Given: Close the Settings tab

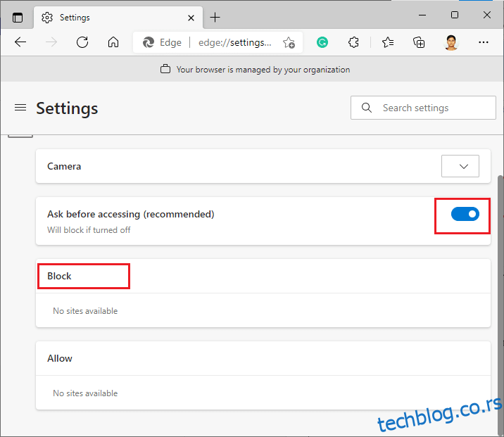Looking at the screenshot, I should (191, 18).
